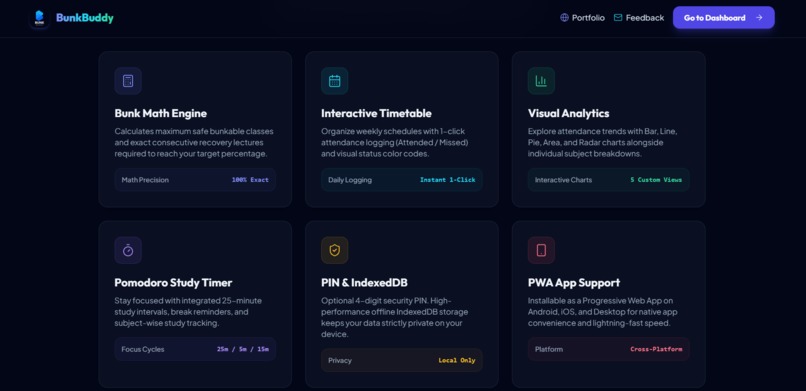Click the Instant 1-Click value
The image size is (806, 391).
coord(447,180)
